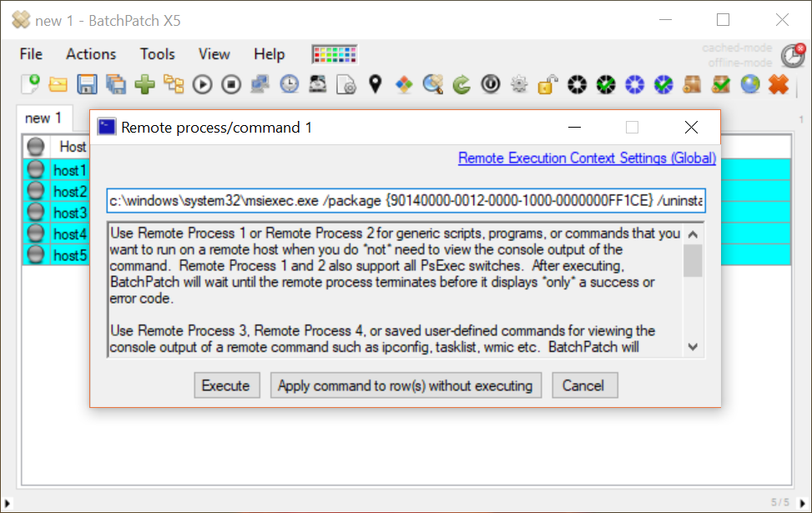Click the BatchPatch app logo in title bar
Image resolution: width=812 pixels, height=513 pixels.
(21, 20)
